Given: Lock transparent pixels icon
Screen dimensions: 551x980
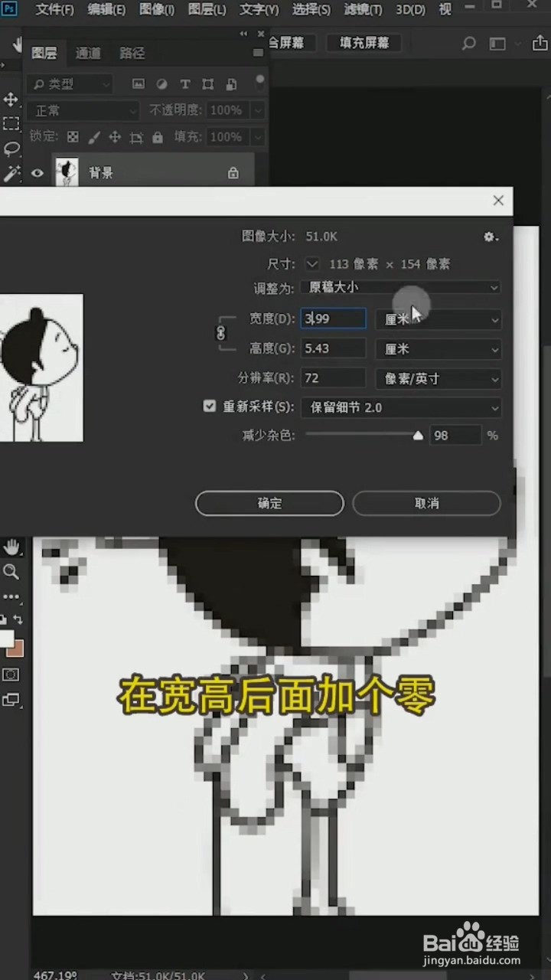Looking at the screenshot, I should pos(73,137).
